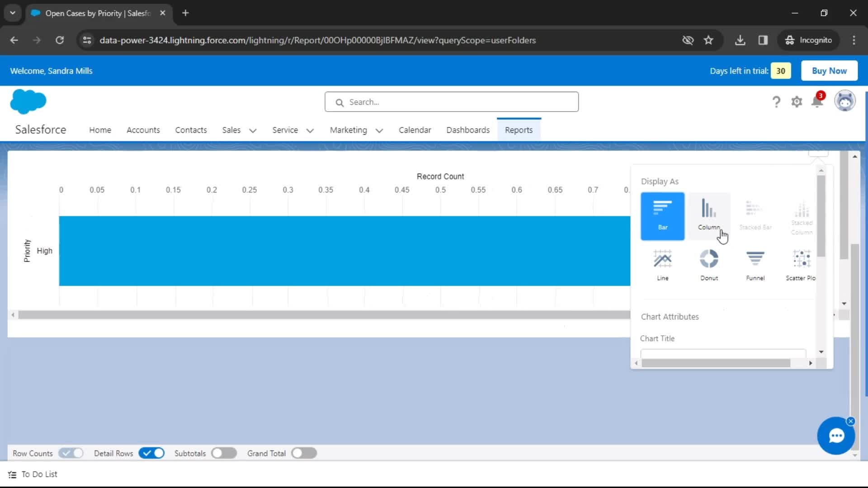The height and width of the screenshot is (488, 868).
Task: Dismiss the chat widget with its small X
Action: pyautogui.click(x=850, y=421)
